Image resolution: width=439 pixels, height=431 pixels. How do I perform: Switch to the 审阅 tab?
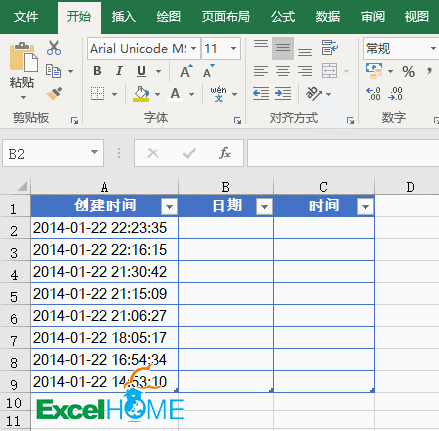pyautogui.click(x=373, y=17)
